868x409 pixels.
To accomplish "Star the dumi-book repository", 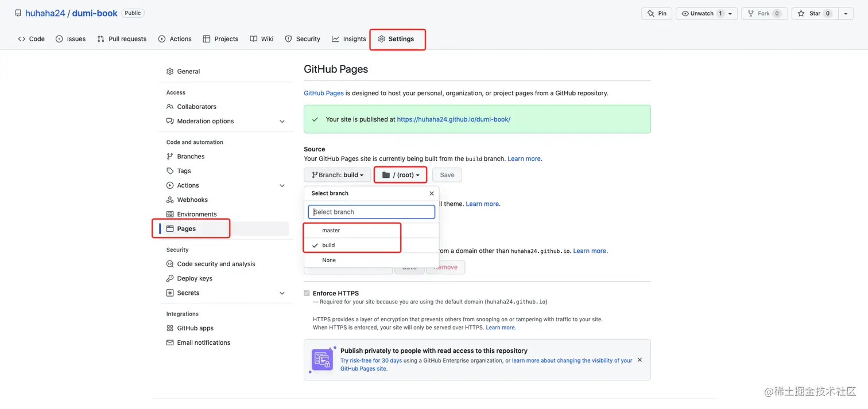I will [x=814, y=13].
